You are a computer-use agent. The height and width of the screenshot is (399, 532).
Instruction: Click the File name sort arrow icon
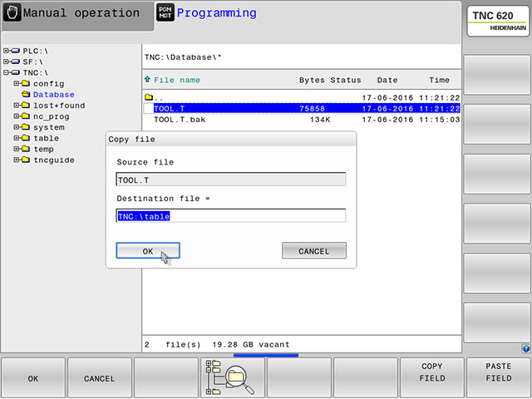point(148,81)
